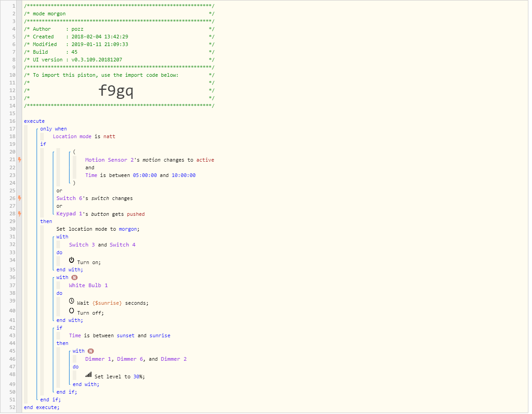The width and height of the screenshot is (532, 414).
Task: Click the 'do' keyword on line 38
Action: [x=59, y=293]
